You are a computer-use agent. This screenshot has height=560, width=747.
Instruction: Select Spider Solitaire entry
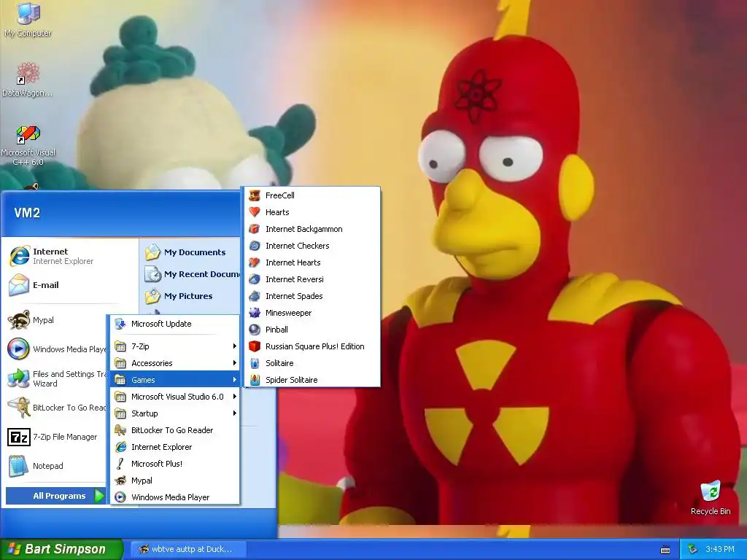311,380
